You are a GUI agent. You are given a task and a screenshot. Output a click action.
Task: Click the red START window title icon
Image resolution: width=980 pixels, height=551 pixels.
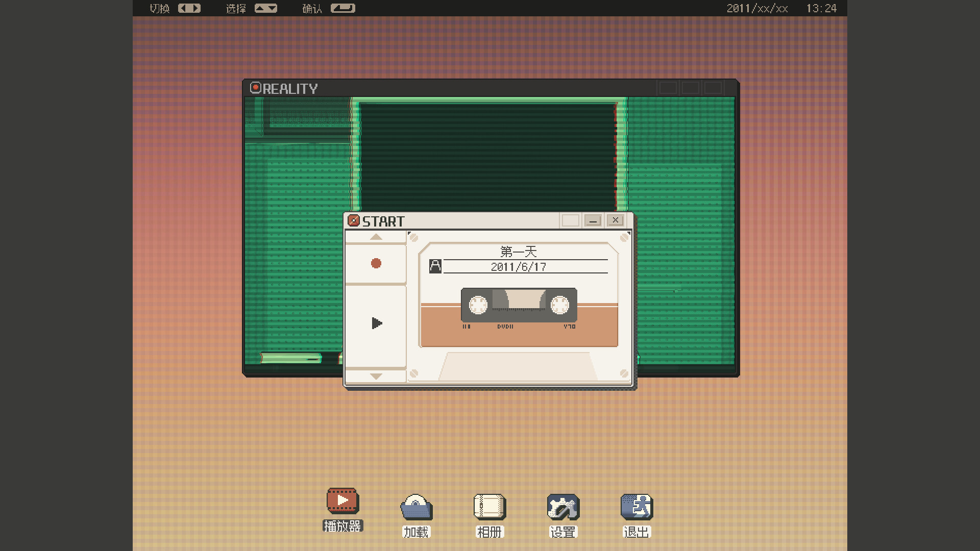(353, 220)
